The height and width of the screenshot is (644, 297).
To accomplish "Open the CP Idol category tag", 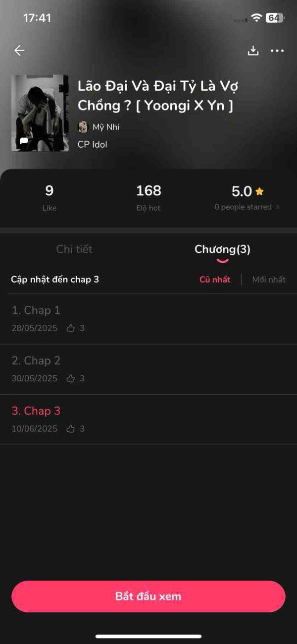I will pyautogui.click(x=93, y=145).
